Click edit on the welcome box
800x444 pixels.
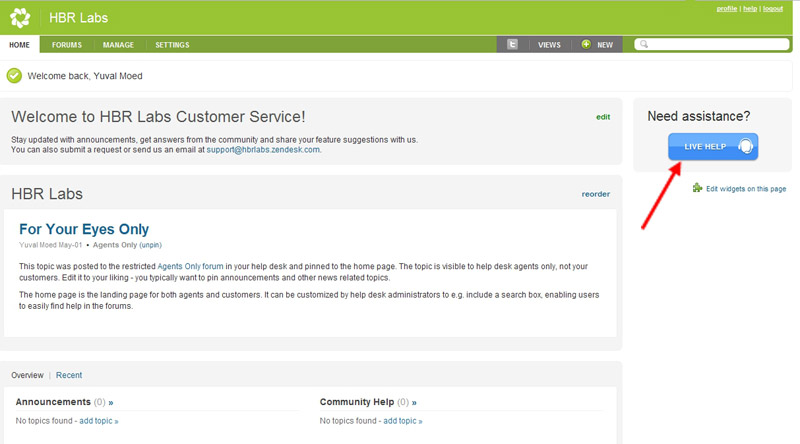[x=603, y=117]
